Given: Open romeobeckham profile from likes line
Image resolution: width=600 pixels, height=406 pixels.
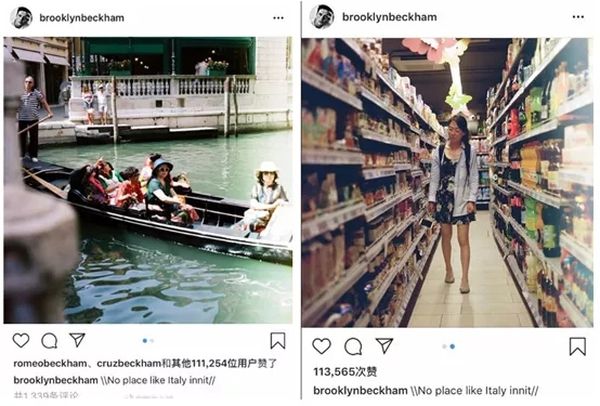Looking at the screenshot, I should point(50,364).
